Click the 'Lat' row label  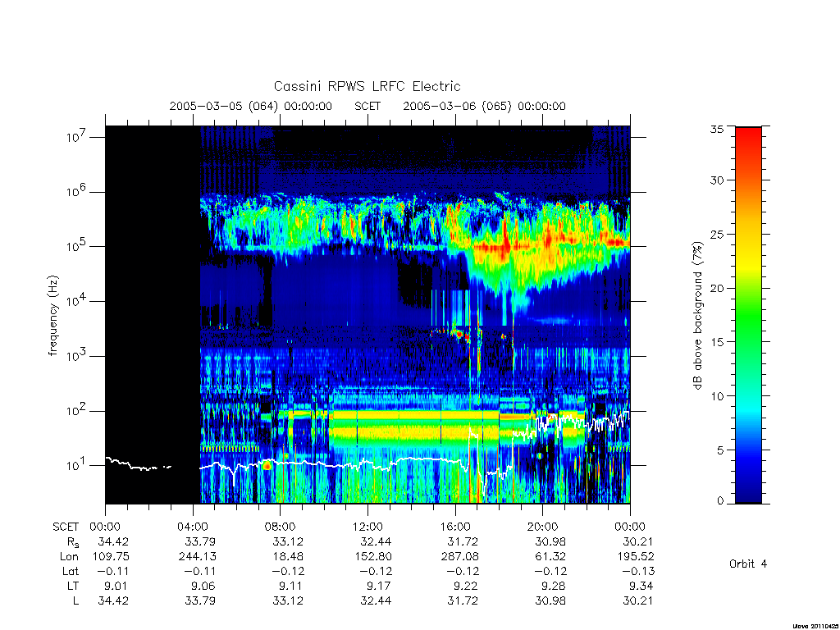coord(71,571)
